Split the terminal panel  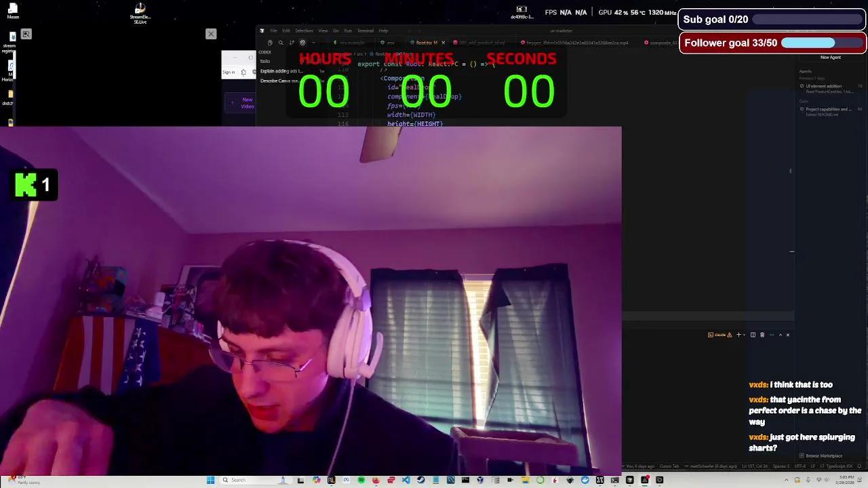click(753, 335)
